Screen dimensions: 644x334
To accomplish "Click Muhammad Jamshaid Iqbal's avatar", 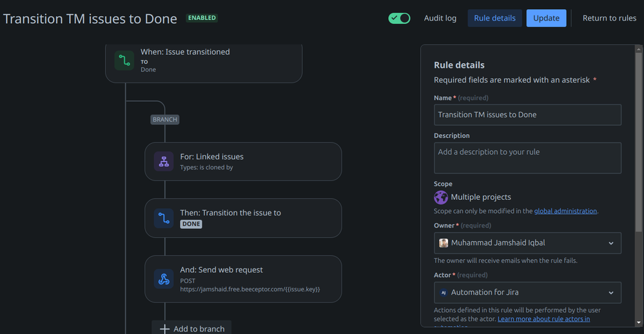I will pos(444,243).
